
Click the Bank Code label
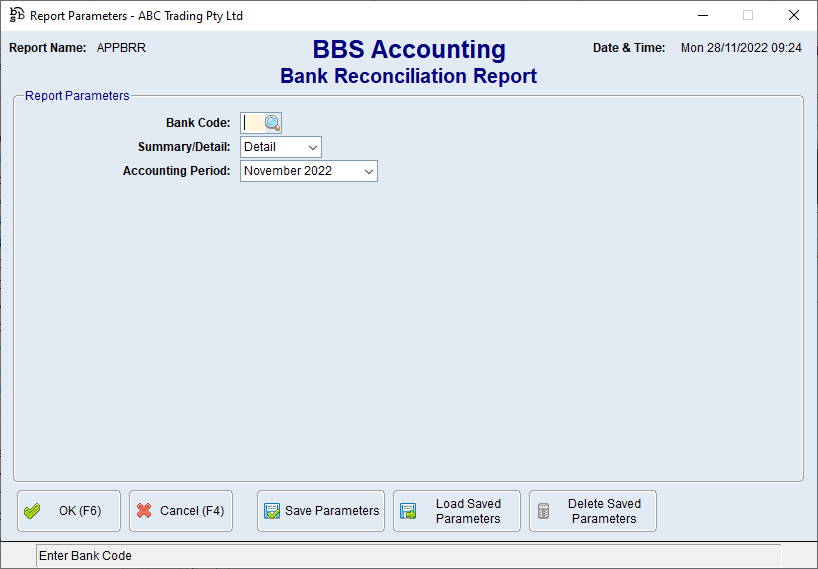coord(198,123)
